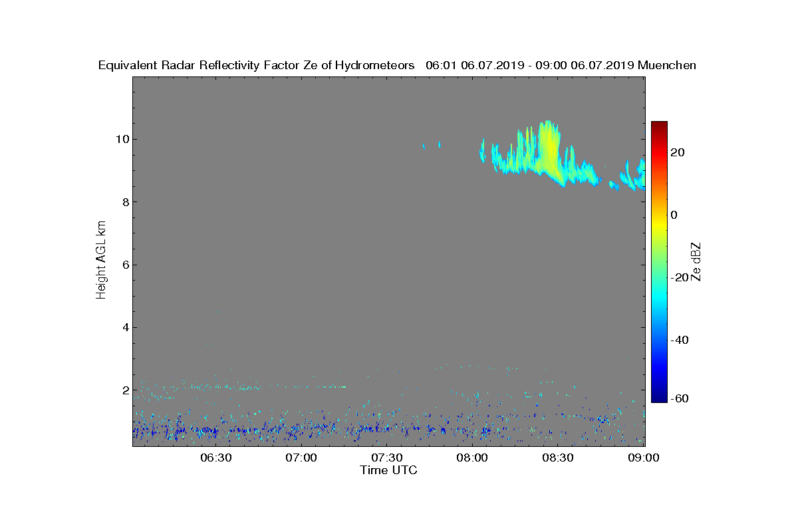Click the '06:30' time axis label
This screenshot has width=798, height=532.
tap(215, 458)
